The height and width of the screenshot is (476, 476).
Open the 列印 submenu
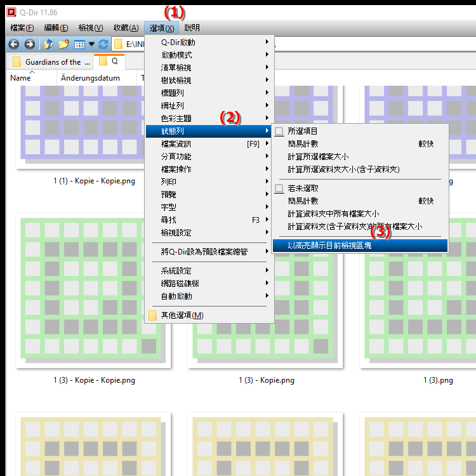[x=209, y=182]
